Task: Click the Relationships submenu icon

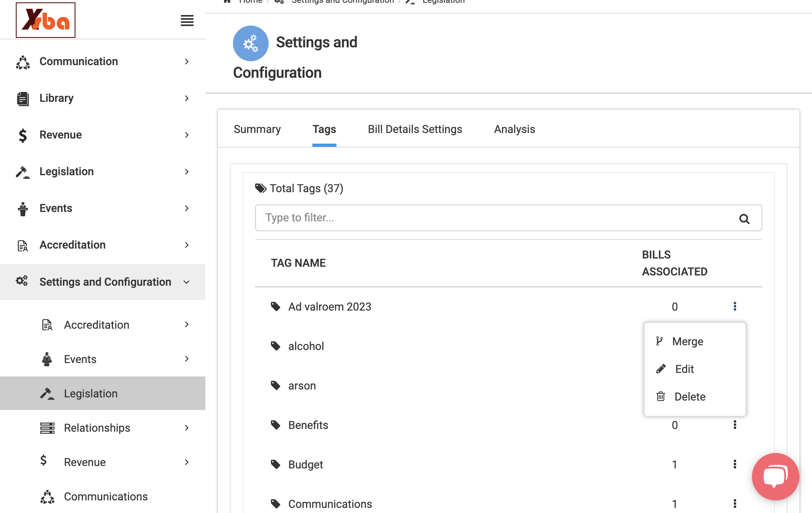Action: pyautogui.click(x=47, y=428)
